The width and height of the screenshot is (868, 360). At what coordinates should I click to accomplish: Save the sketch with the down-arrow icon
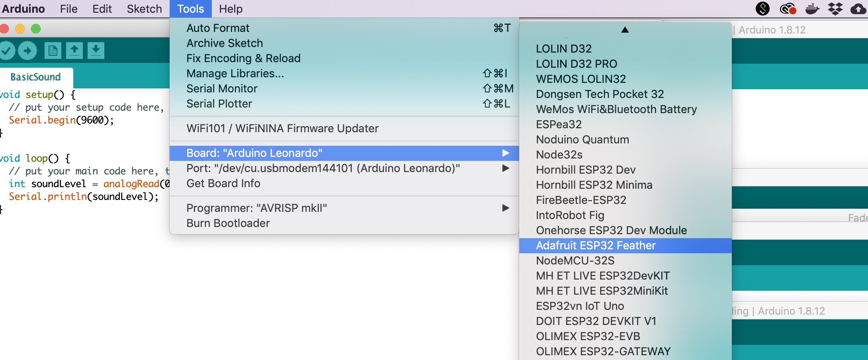point(96,51)
